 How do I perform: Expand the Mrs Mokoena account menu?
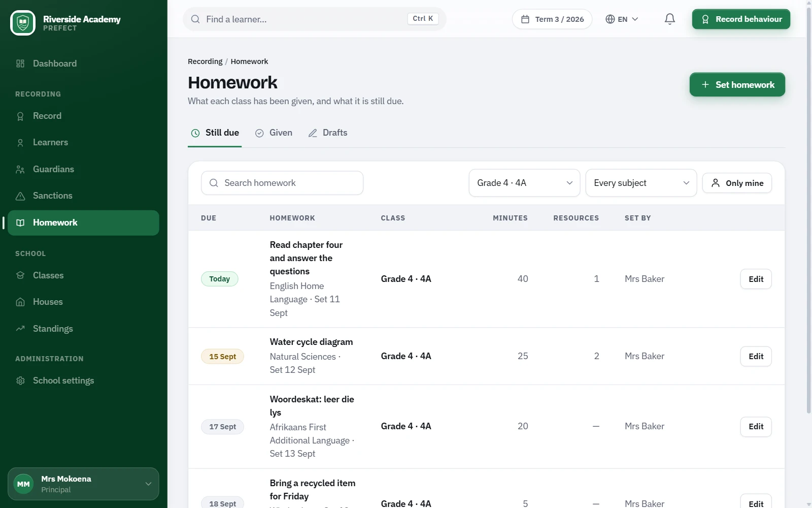[83, 484]
